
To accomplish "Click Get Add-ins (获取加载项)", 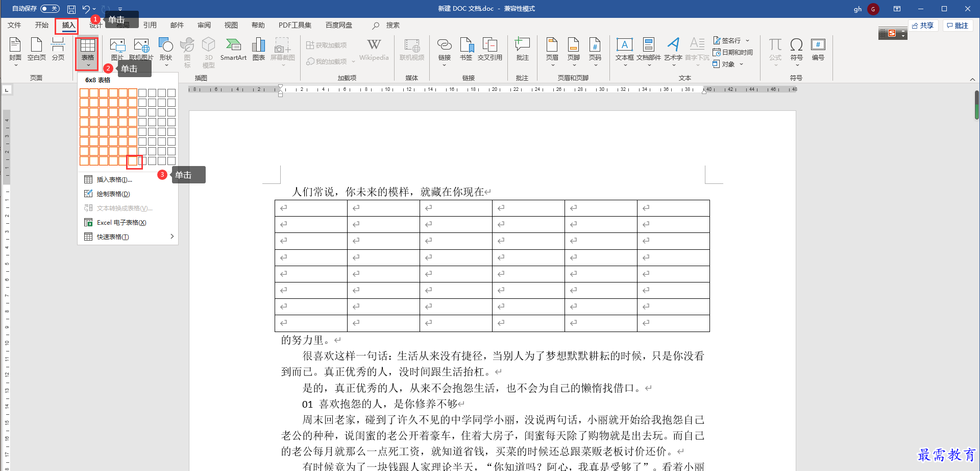I will [327, 45].
